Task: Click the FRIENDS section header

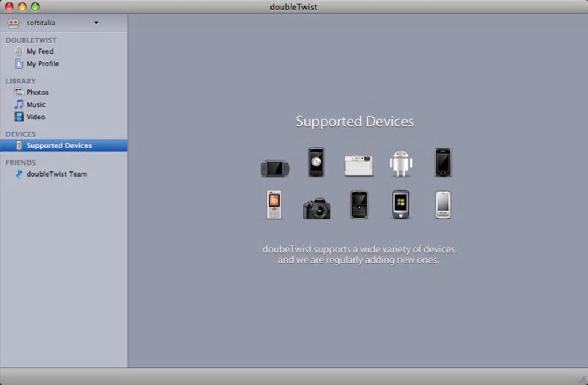Action: point(21,163)
